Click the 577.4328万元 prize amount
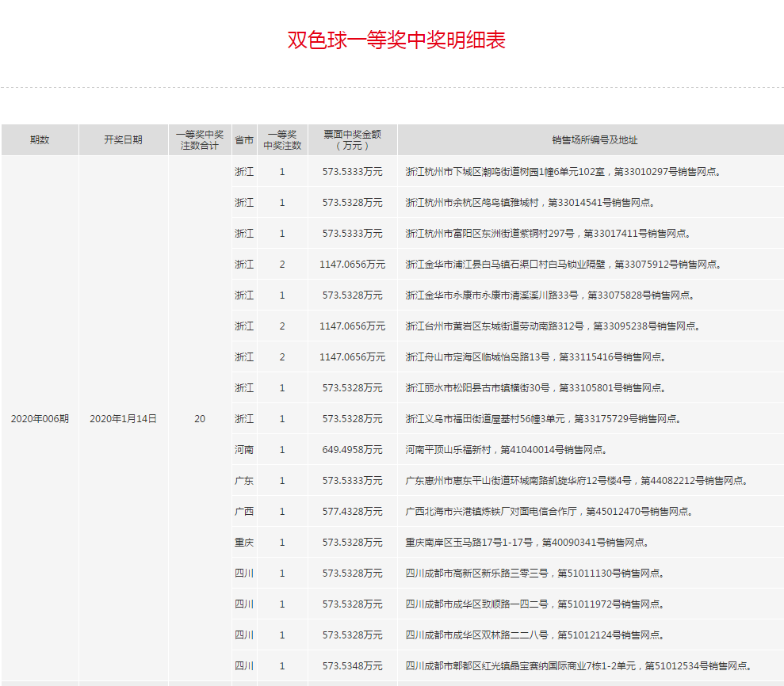The width and height of the screenshot is (784, 686). [x=353, y=511]
